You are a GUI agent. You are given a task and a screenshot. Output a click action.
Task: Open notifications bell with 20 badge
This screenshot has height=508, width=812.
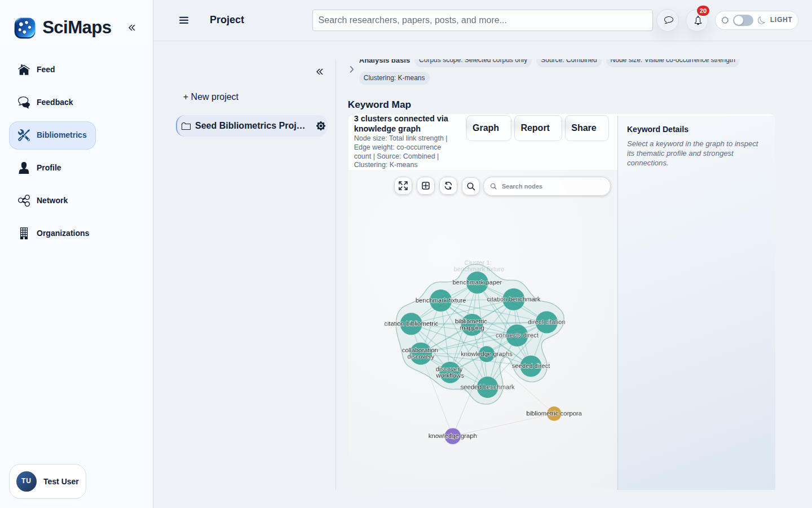point(698,20)
